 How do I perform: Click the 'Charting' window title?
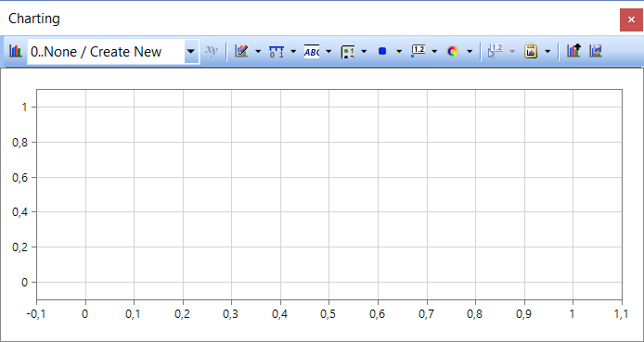coord(34,19)
